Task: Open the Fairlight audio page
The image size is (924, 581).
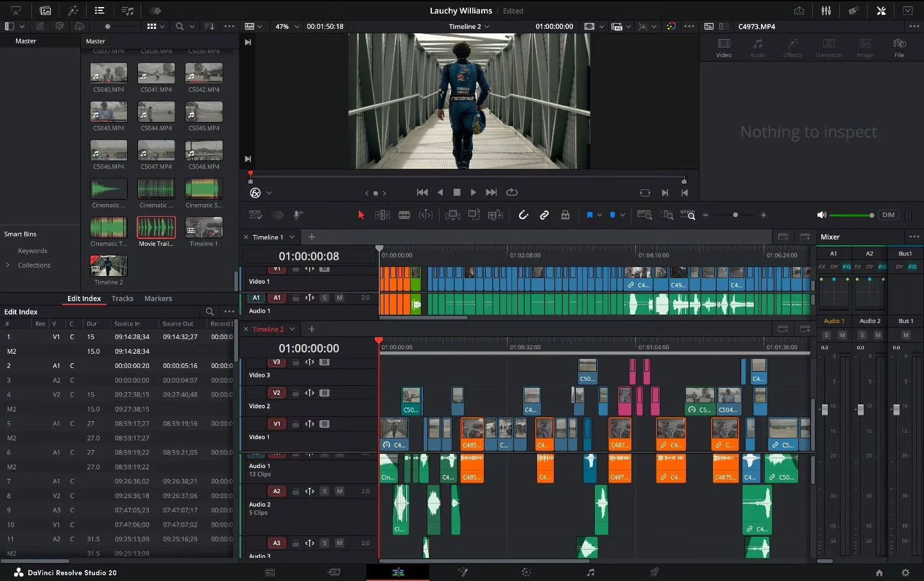Action: [589, 572]
